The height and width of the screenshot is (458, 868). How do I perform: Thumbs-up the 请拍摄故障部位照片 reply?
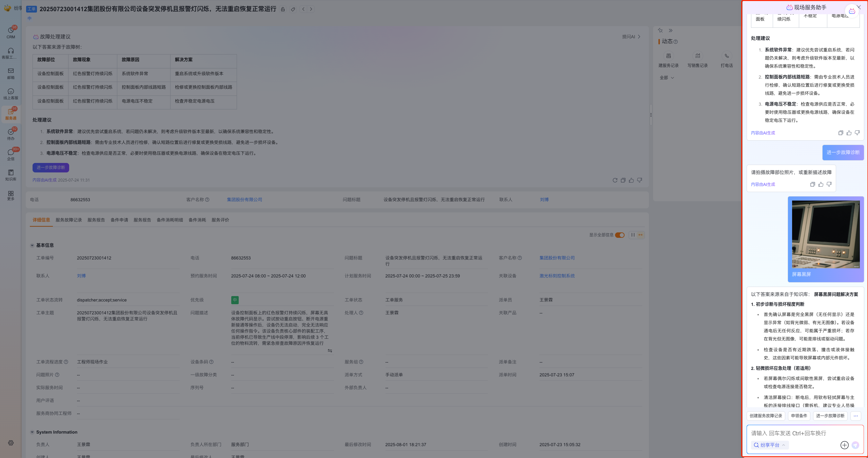click(821, 184)
